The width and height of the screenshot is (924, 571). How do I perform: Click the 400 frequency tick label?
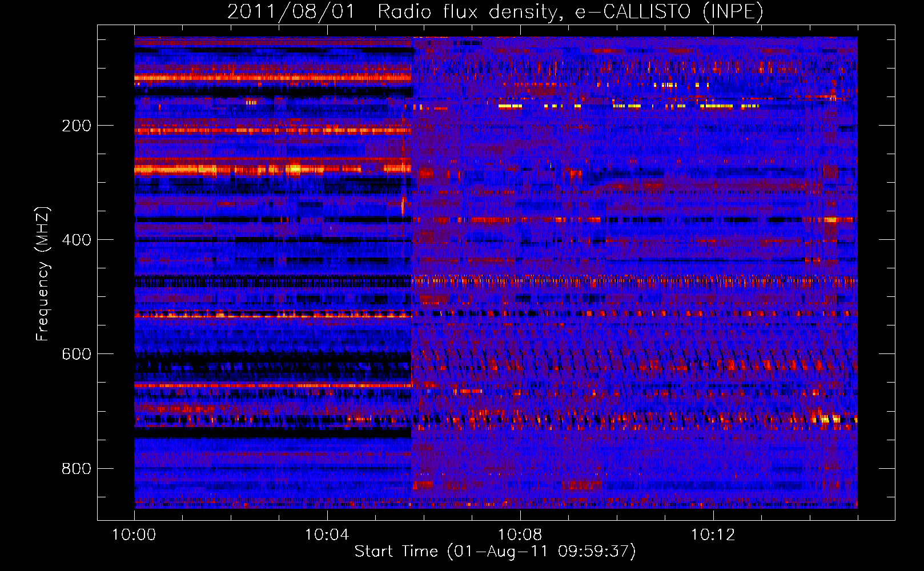[x=77, y=240]
